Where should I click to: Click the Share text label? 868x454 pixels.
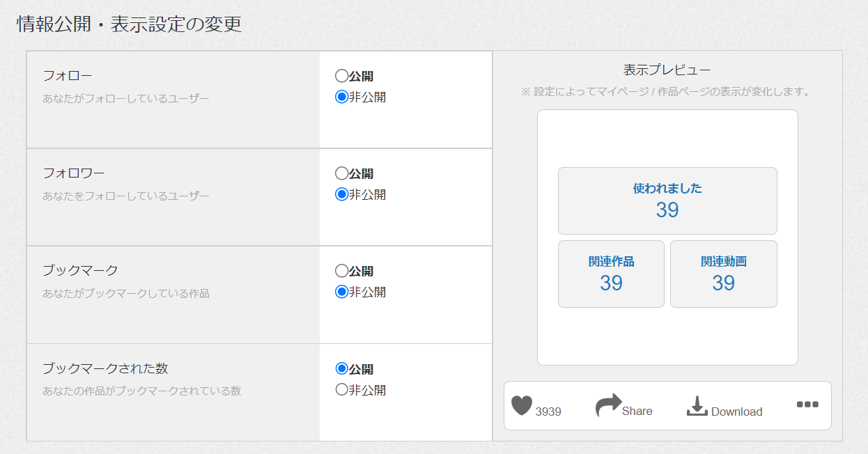point(637,411)
